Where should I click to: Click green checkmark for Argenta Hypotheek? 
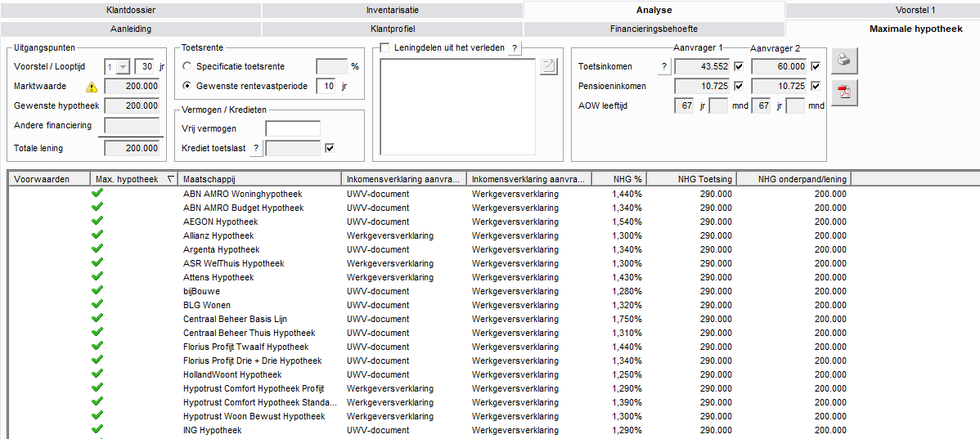click(x=97, y=249)
